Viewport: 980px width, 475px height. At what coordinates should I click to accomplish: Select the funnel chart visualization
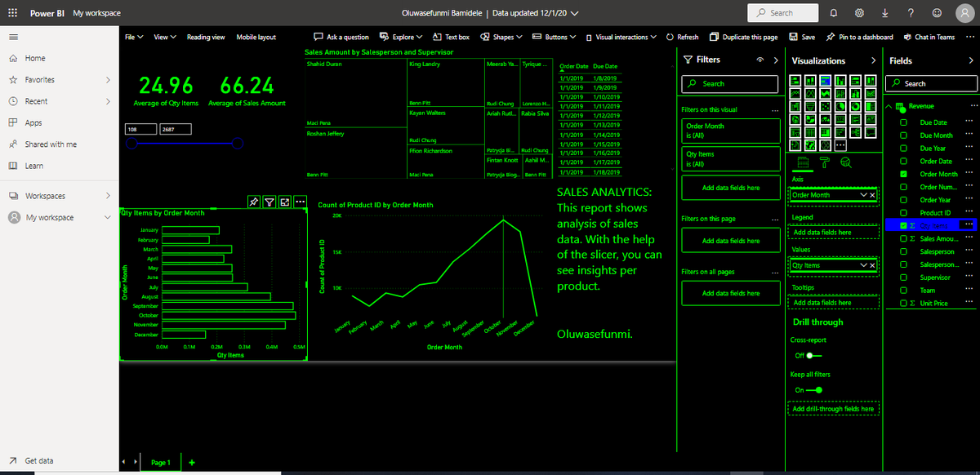click(x=810, y=106)
